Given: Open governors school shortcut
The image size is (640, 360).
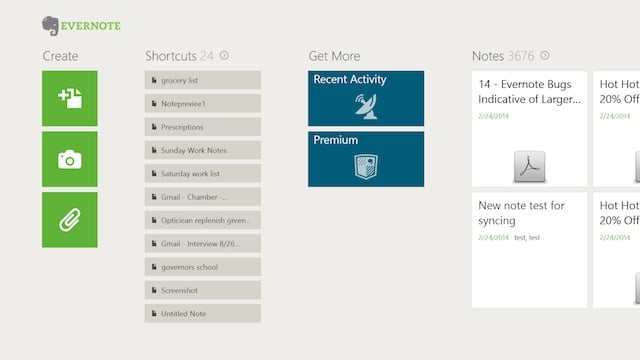Looking at the screenshot, I should pyautogui.click(x=203, y=267).
